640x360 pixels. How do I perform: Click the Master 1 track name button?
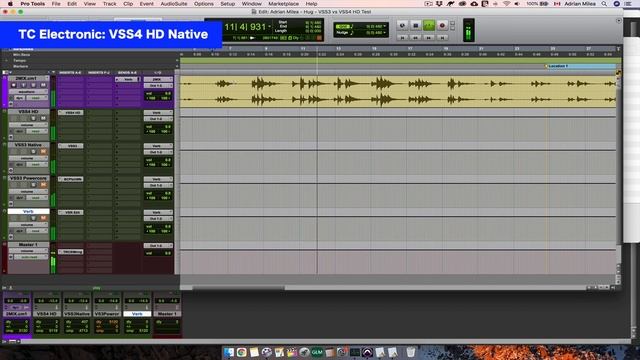(28, 244)
